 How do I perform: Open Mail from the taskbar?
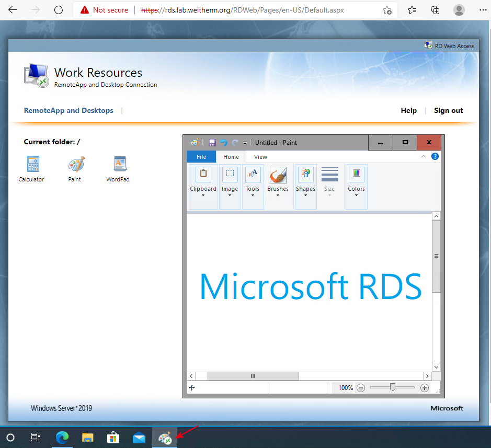tap(139, 438)
